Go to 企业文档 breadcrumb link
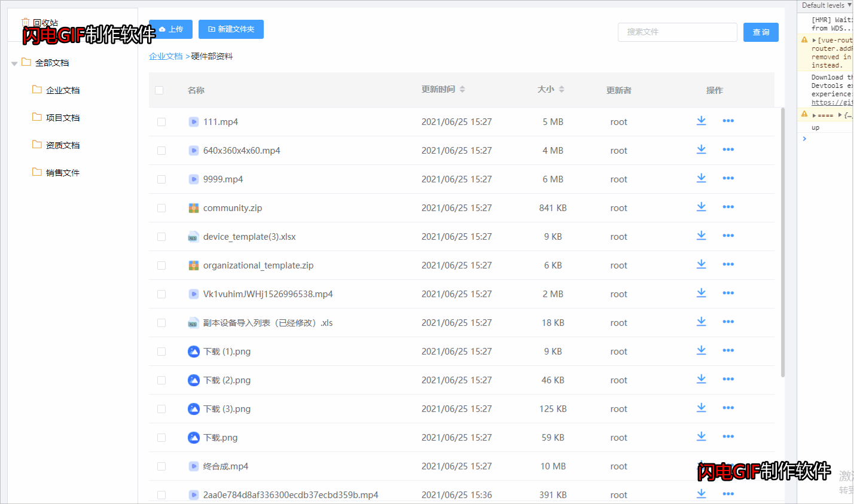The height and width of the screenshot is (504, 854). pyautogui.click(x=166, y=56)
